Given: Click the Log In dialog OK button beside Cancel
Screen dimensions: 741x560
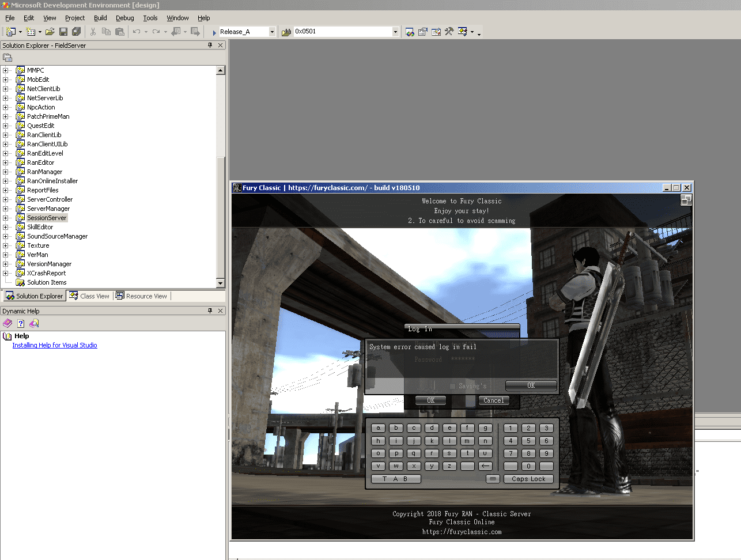Looking at the screenshot, I should (x=430, y=400).
